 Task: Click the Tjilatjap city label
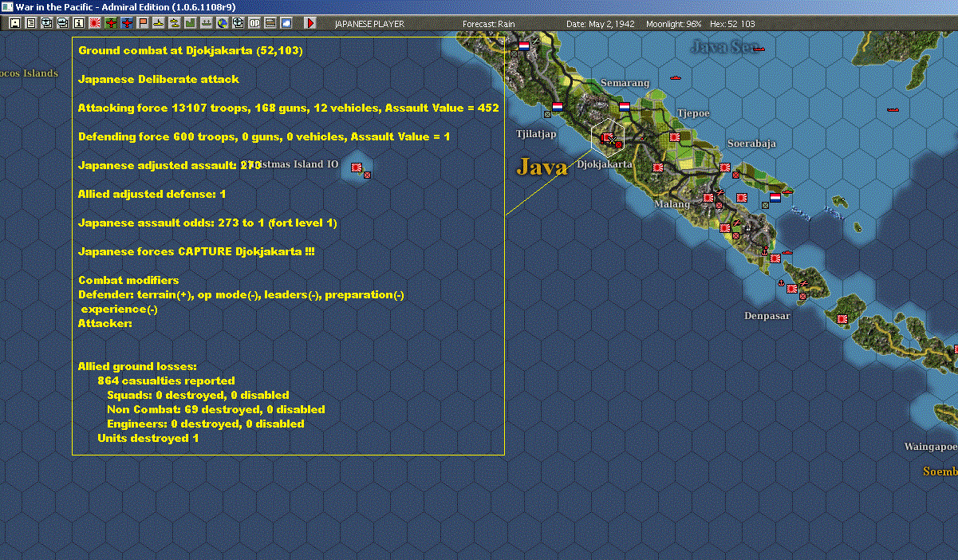click(x=536, y=133)
